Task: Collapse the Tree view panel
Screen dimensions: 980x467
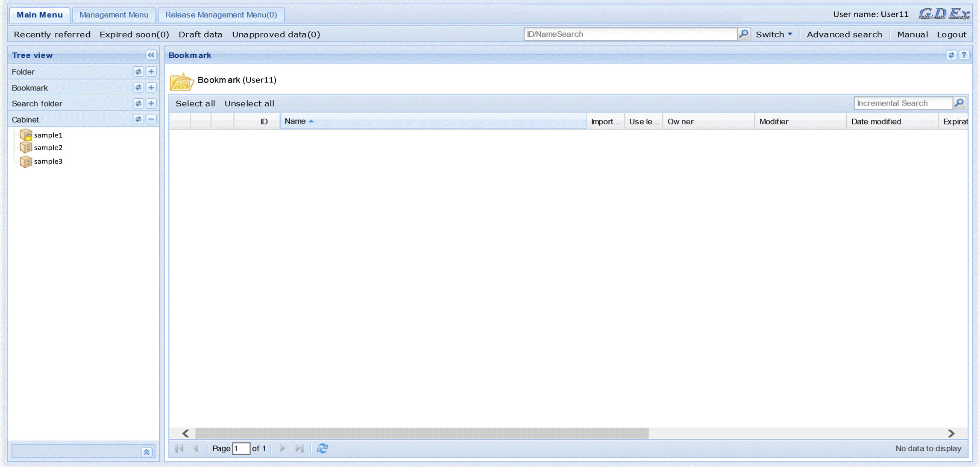Action: pyautogui.click(x=150, y=55)
